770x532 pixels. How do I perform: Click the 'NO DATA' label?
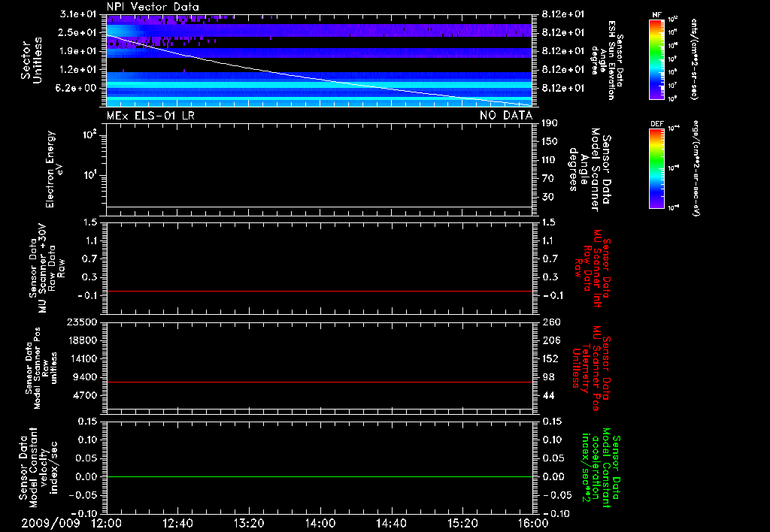(x=506, y=116)
